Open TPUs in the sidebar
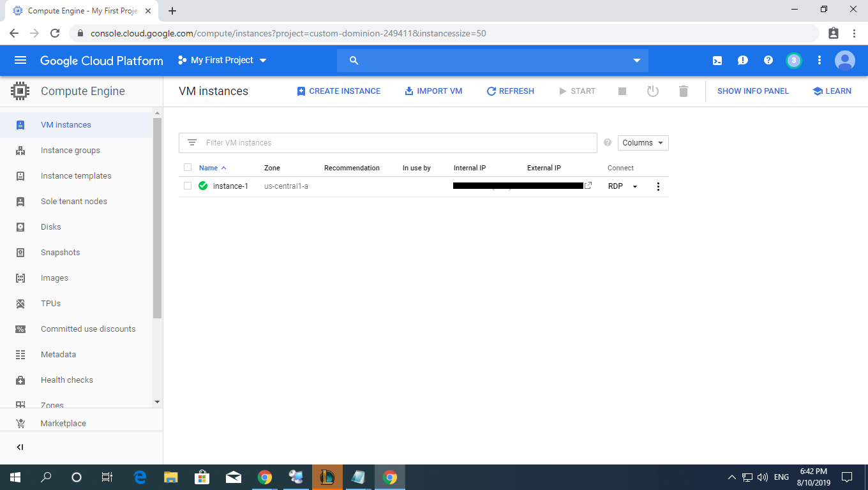Screen dimensions: 868x490 [77, 304]
